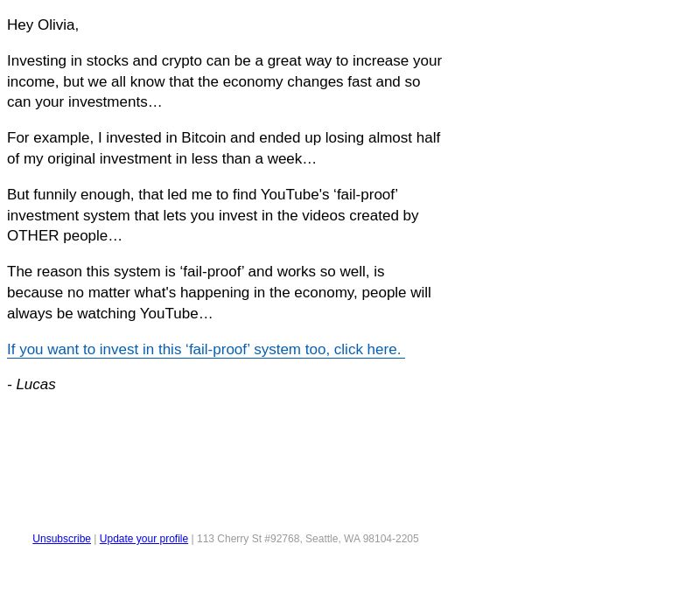700x614 pixels.
Task: Click the 'Lucas' signature text
Action: click(x=36, y=384)
